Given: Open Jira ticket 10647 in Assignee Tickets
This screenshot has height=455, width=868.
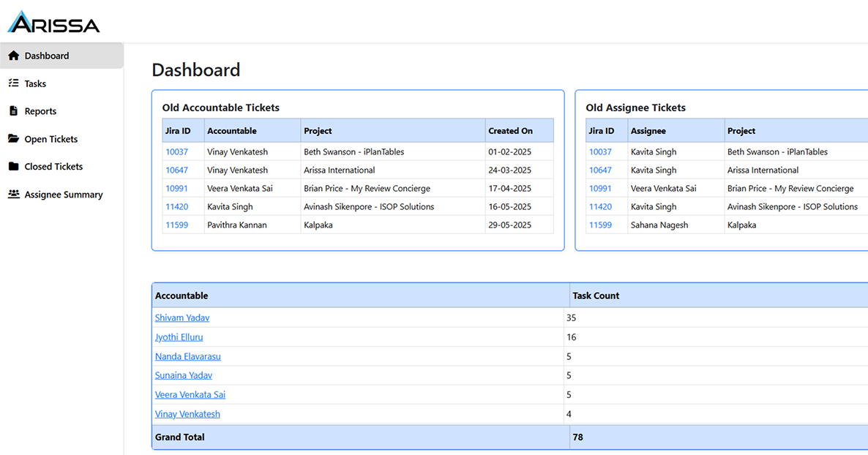Looking at the screenshot, I should pyautogui.click(x=600, y=170).
